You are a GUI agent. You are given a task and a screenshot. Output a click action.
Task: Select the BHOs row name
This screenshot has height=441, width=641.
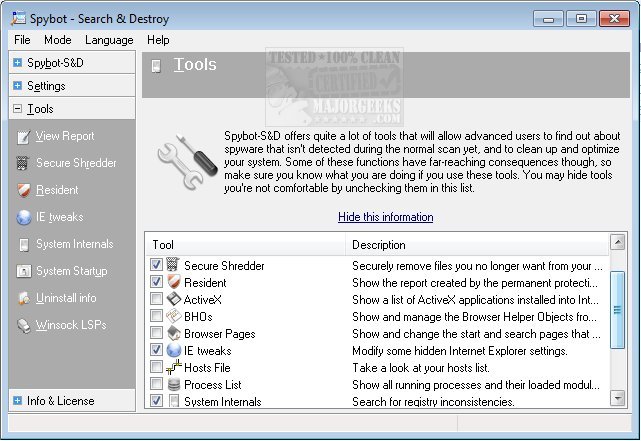tap(198, 317)
